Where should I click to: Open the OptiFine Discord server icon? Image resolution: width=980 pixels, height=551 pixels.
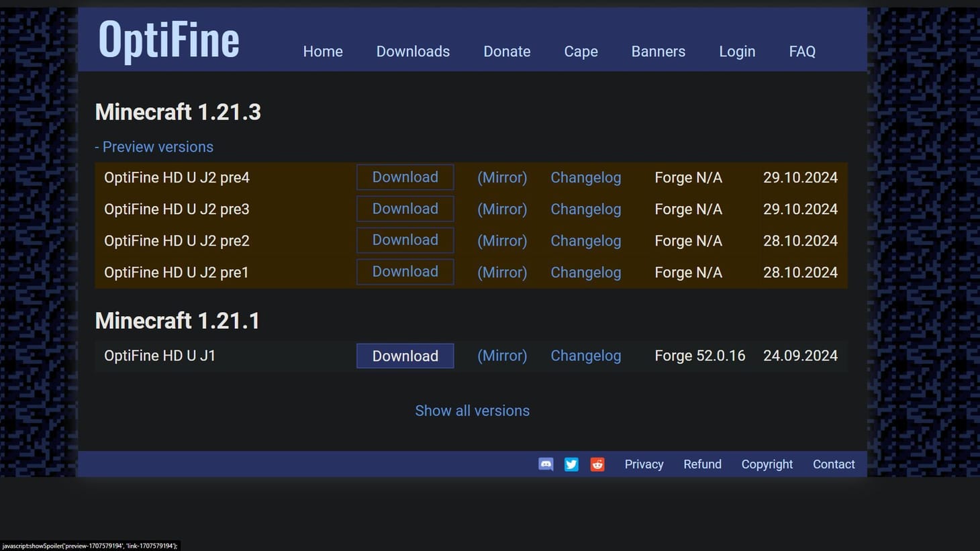545,464
